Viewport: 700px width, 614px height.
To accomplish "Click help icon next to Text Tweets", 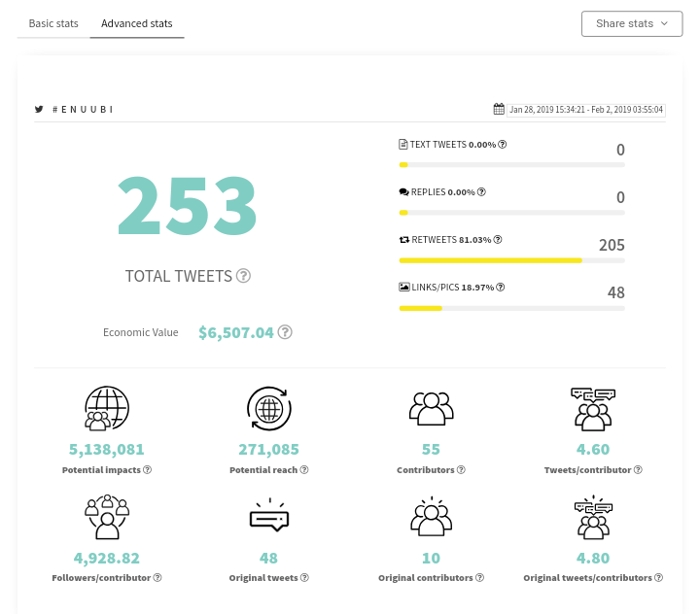I will [503, 144].
